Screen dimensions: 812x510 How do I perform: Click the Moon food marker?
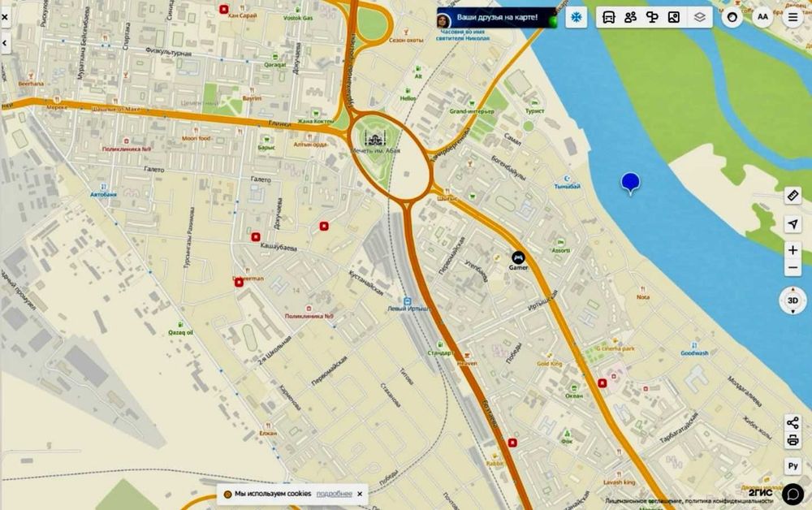197,131
